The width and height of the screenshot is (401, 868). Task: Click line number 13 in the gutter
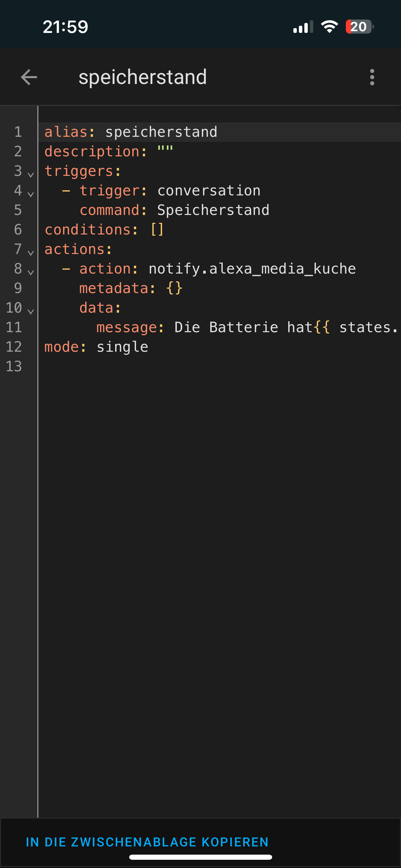coord(14,366)
